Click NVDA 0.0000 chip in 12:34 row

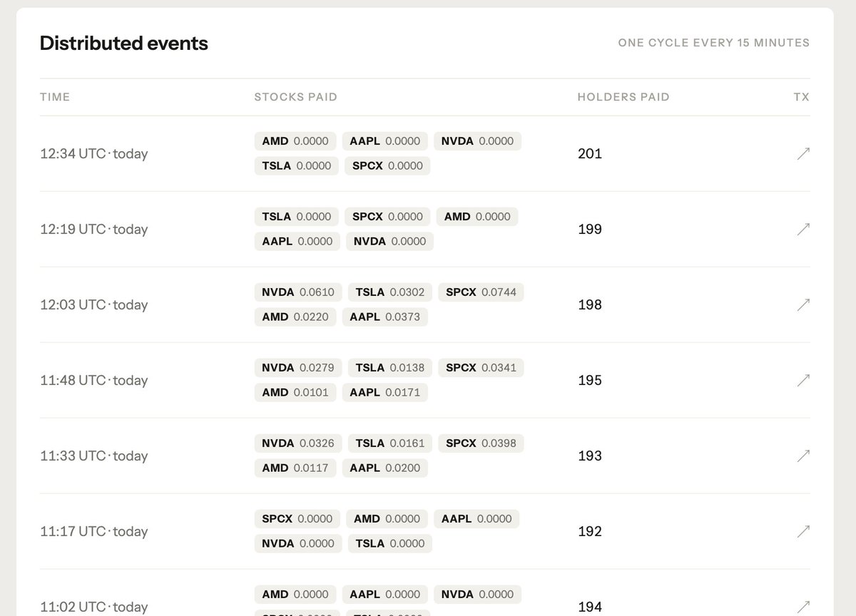pyautogui.click(x=477, y=141)
